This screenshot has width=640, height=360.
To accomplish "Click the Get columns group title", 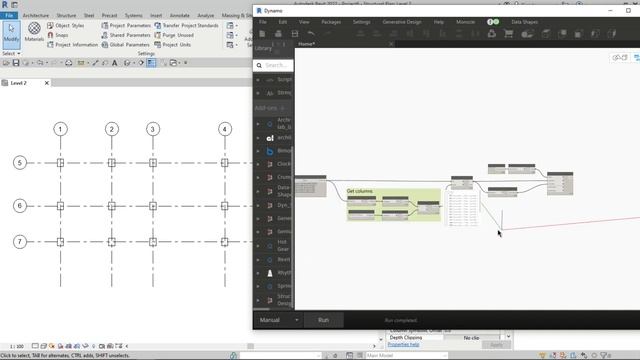I will point(359,191).
